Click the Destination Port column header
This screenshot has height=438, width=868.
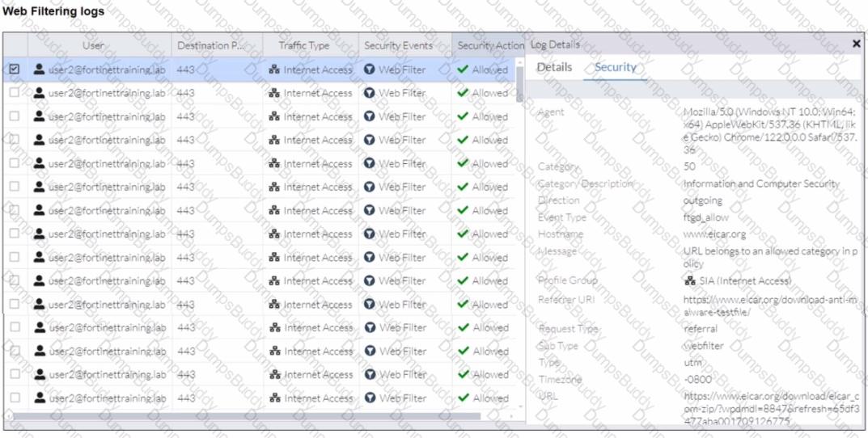(x=210, y=45)
